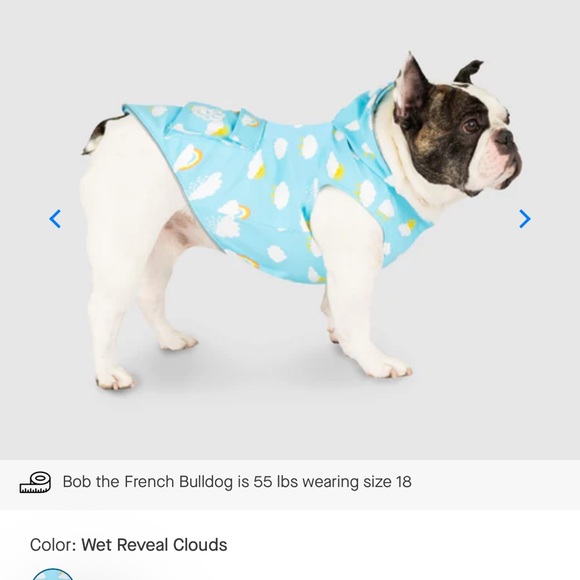Screen dimensions: 580x580
Task: Open the French Bulldog product image
Action: tap(290, 230)
